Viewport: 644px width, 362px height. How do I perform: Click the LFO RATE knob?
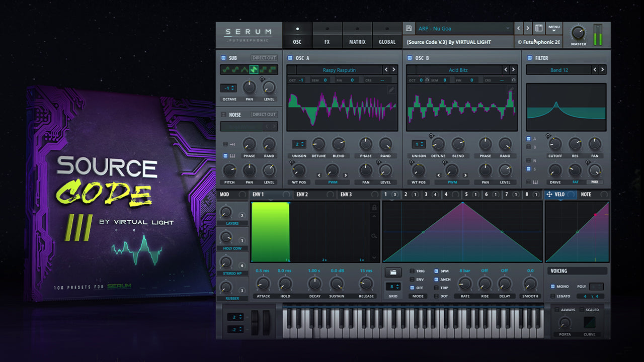click(464, 284)
